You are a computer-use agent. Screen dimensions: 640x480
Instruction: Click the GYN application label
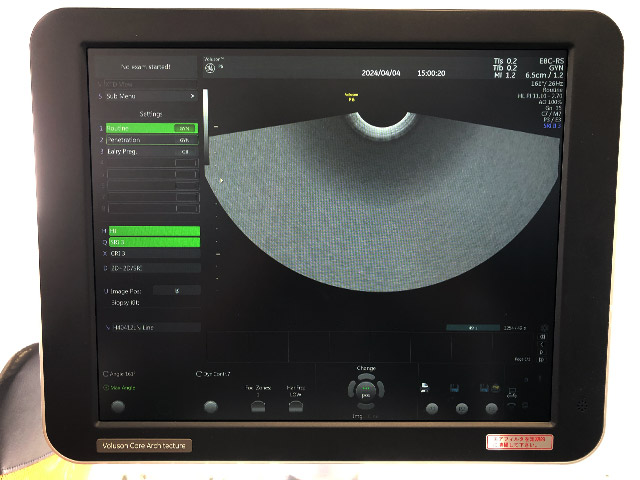(556, 68)
